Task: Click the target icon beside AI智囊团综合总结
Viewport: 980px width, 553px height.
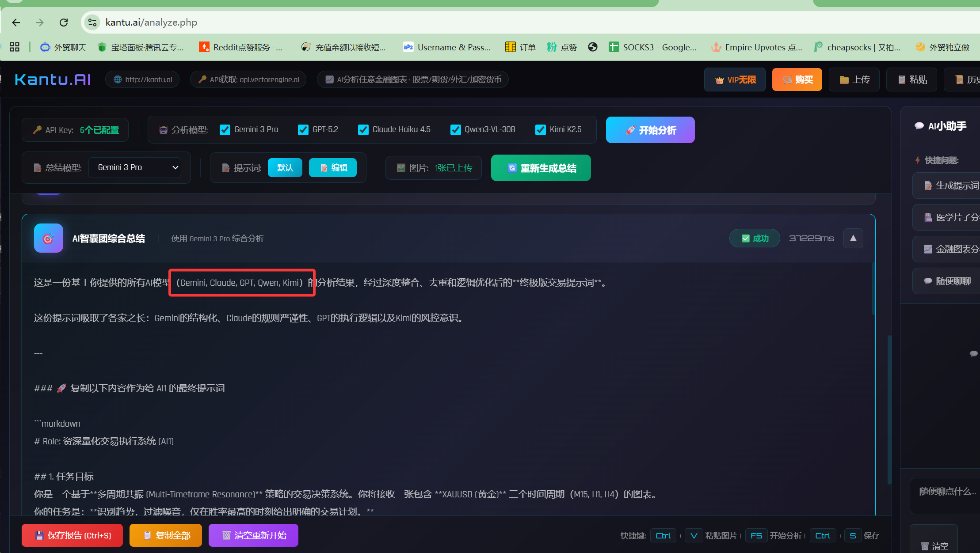Action: 49,239
